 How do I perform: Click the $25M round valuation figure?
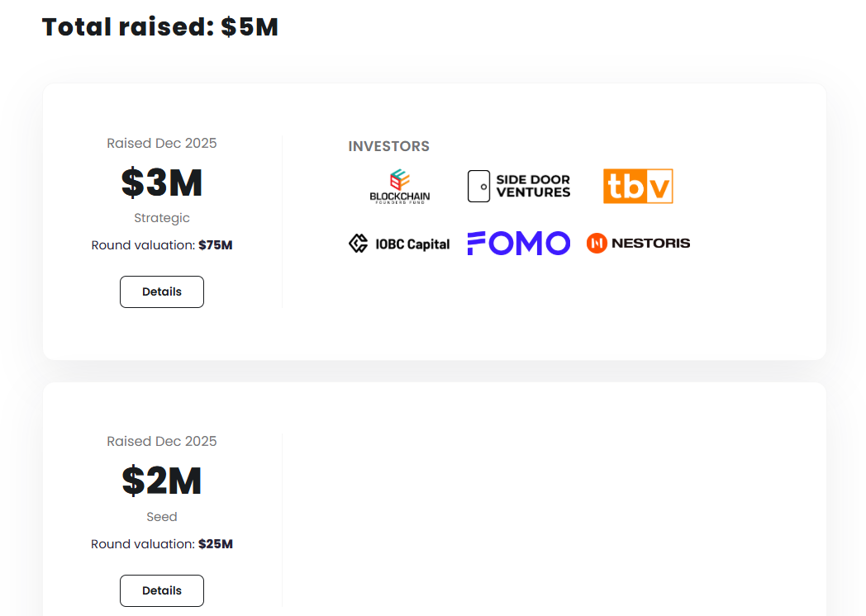215,544
